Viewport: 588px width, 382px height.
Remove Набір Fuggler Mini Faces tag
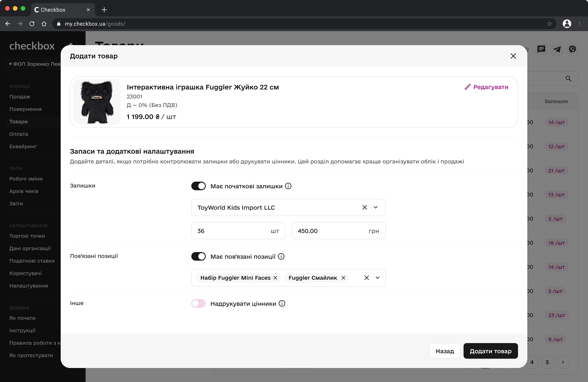click(x=275, y=278)
